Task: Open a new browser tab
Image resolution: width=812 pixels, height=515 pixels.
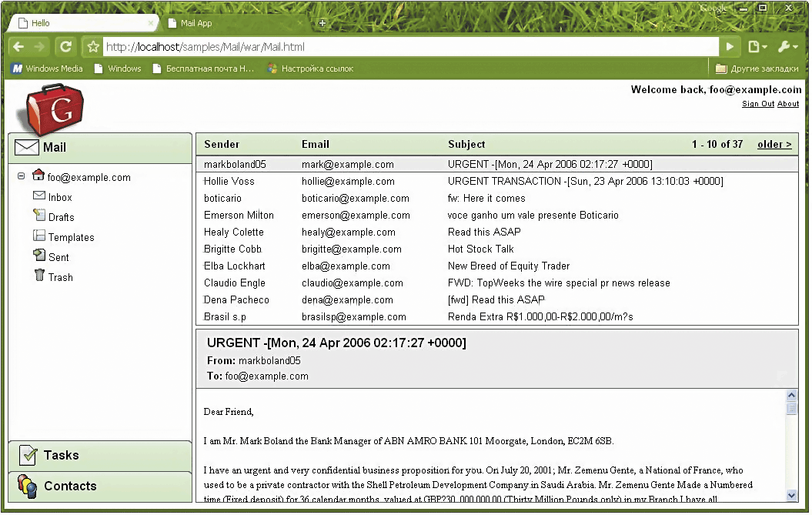Action: click(x=322, y=23)
